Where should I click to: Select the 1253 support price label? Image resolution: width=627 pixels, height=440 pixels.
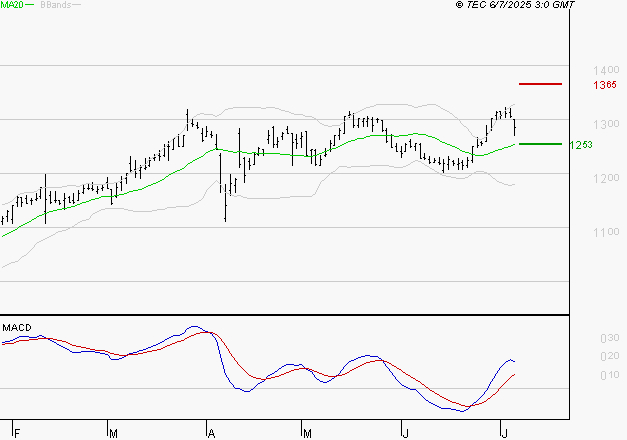(581, 145)
